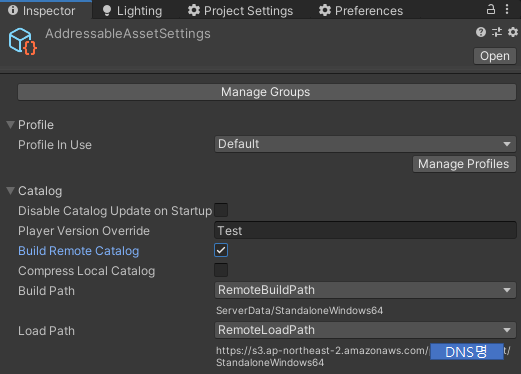This screenshot has height=374, width=521.
Task: Click the ServerData/StandaloneWindows64 path text
Action: click(299, 311)
